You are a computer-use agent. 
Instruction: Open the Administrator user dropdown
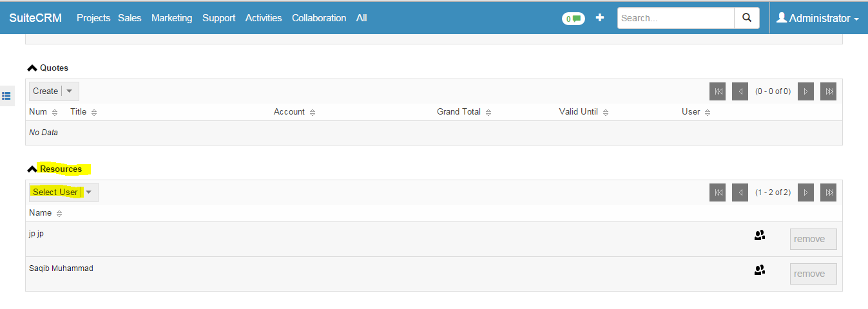click(x=818, y=18)
